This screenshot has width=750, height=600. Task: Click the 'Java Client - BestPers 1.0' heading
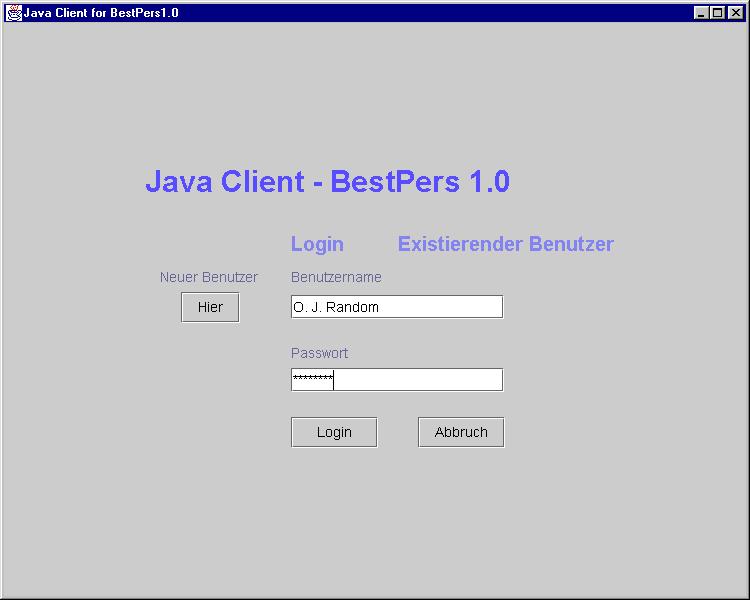327,182
